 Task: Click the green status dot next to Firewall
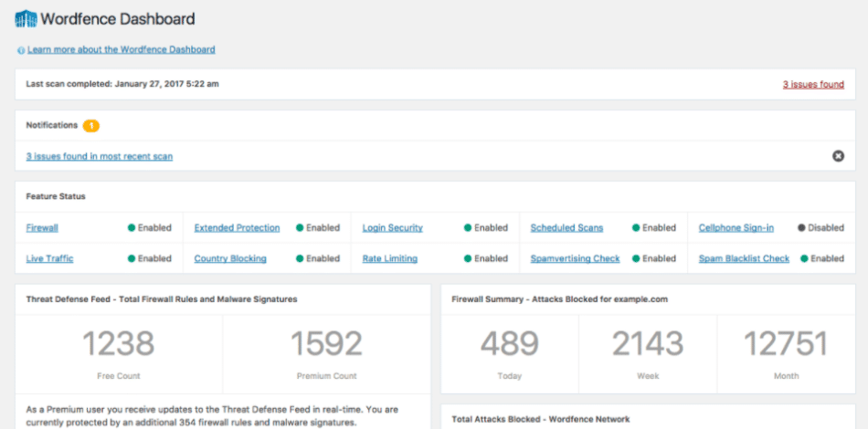coord(132,228)
